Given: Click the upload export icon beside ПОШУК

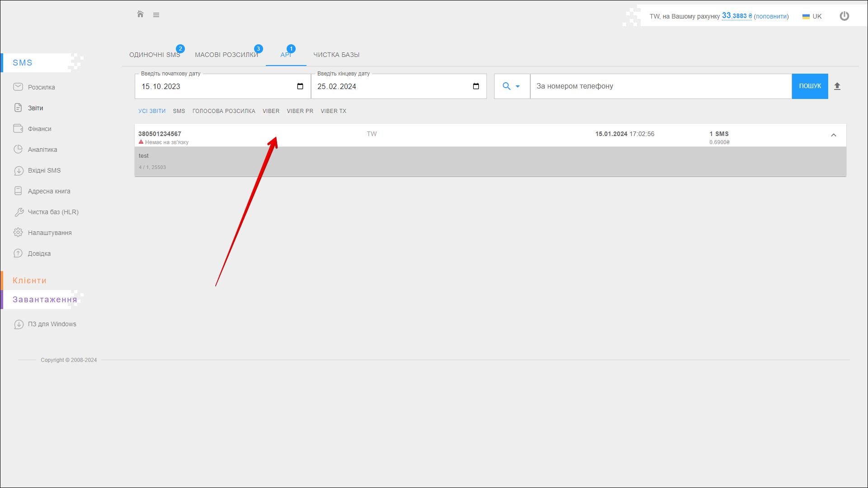Looking at the screenshot, I should pyautogui.click(x=837, y=86).
